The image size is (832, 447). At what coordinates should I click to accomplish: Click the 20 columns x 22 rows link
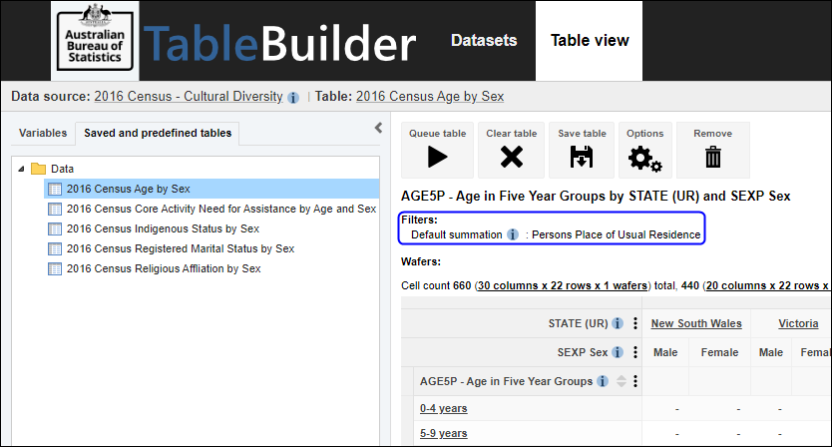pos(768,286)
